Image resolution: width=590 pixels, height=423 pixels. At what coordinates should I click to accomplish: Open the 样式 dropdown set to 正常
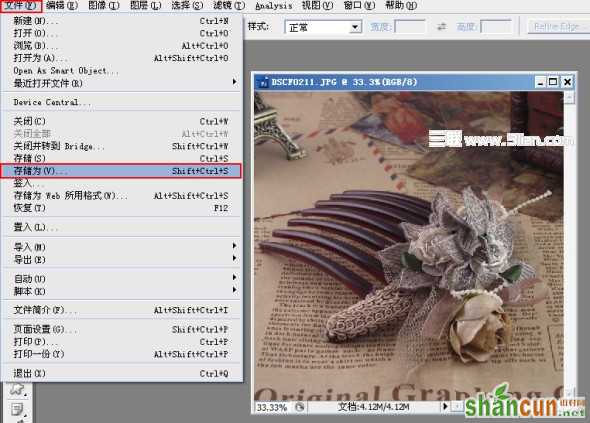point(323,27)
